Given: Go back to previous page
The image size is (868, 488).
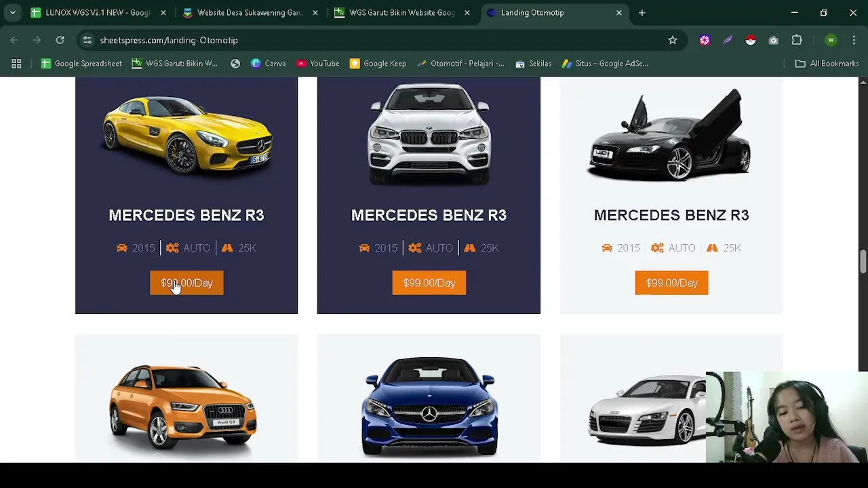Looking at the screenshot, I should click(x=14, y=40).
